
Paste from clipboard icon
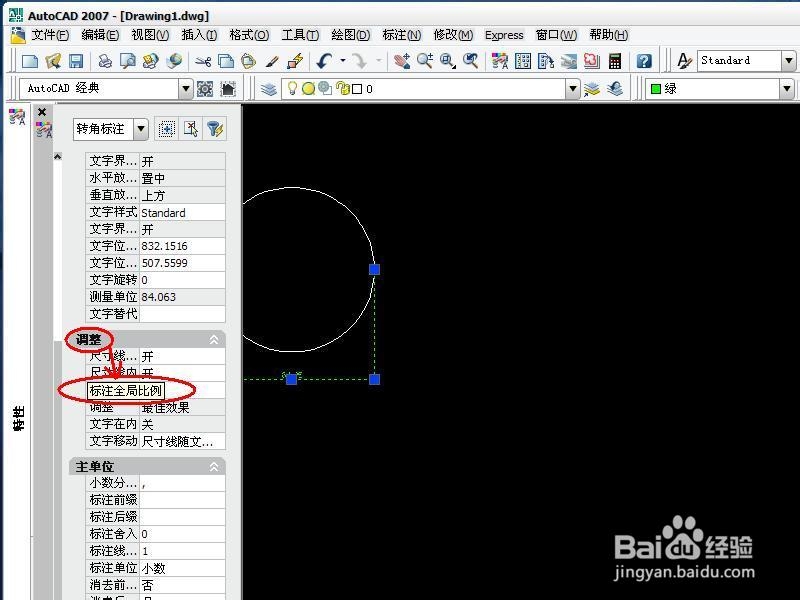[x=248, y=61]
